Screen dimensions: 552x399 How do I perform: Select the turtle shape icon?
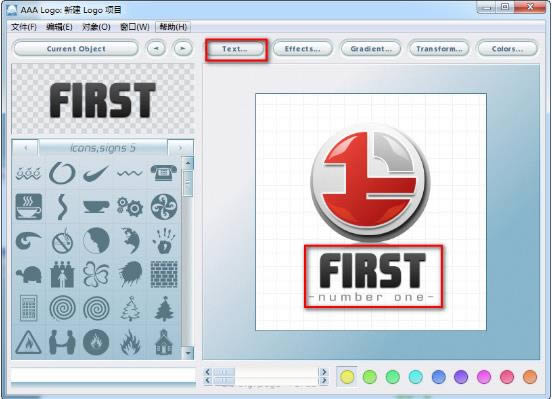[29, 275]
